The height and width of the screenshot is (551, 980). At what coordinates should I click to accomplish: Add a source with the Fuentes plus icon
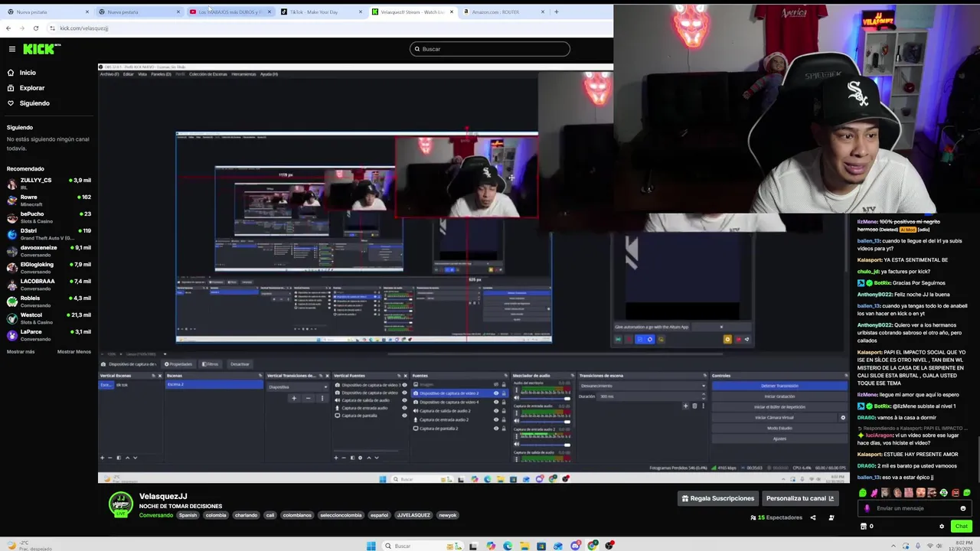pos(335,458)
